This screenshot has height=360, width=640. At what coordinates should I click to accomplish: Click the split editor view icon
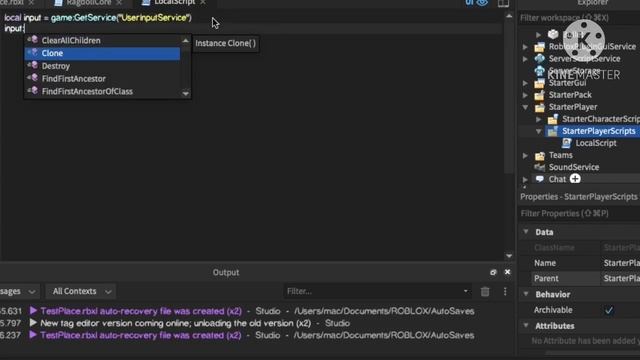tap(503, 3)
